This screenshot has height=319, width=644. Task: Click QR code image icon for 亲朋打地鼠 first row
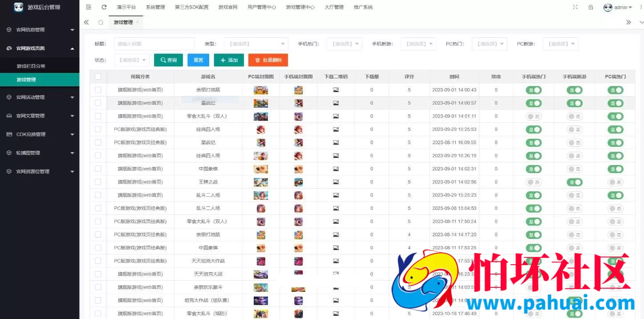(x=336, y=90)
